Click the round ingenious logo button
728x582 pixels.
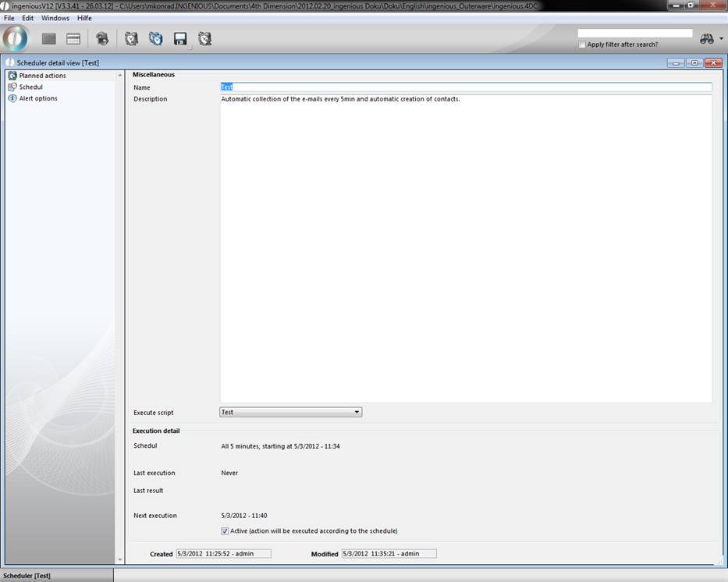click(16, 38)
